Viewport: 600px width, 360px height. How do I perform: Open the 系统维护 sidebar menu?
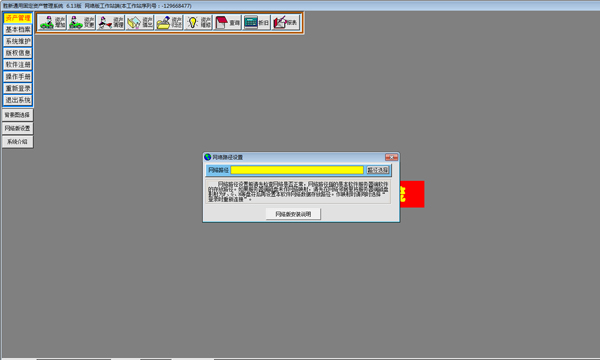(18, 41)
